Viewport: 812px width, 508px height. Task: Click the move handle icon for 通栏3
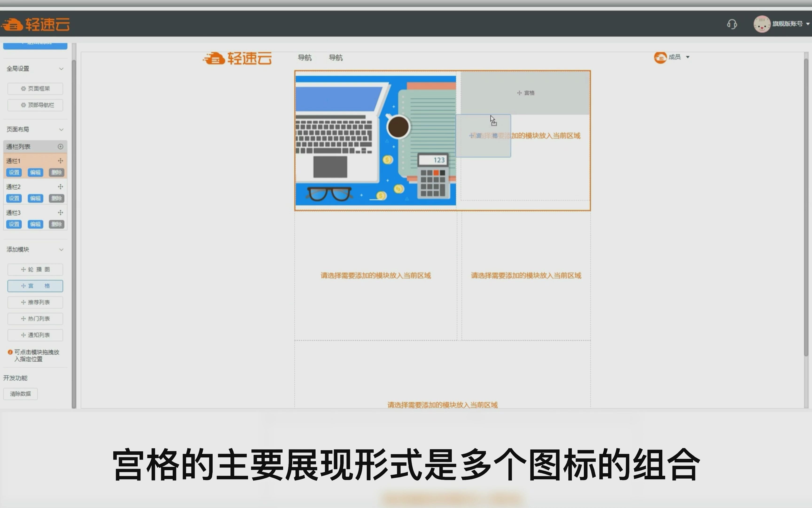(60, 212)
